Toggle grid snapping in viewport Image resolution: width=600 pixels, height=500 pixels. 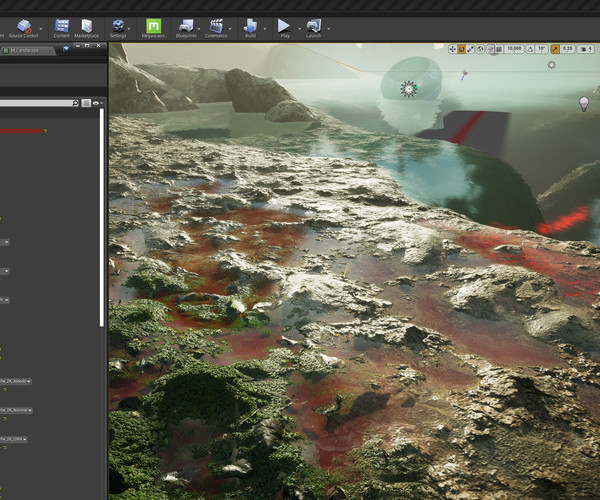click(499, 49)
